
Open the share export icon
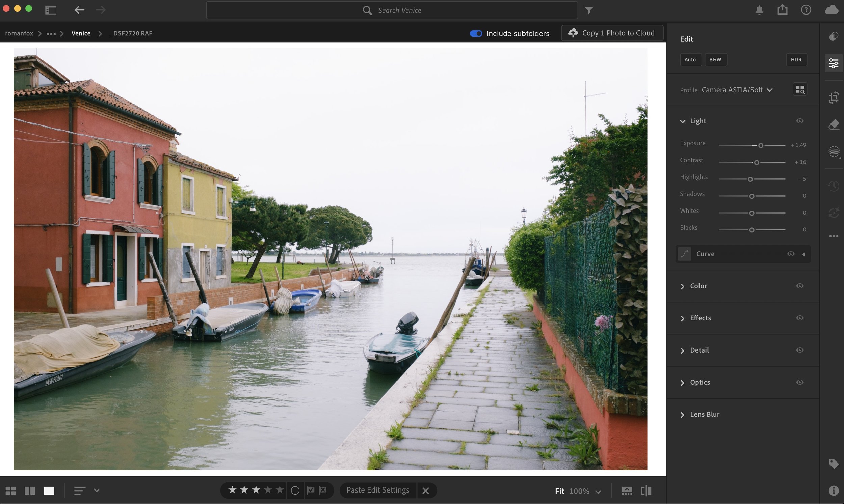tap(782, 10)
